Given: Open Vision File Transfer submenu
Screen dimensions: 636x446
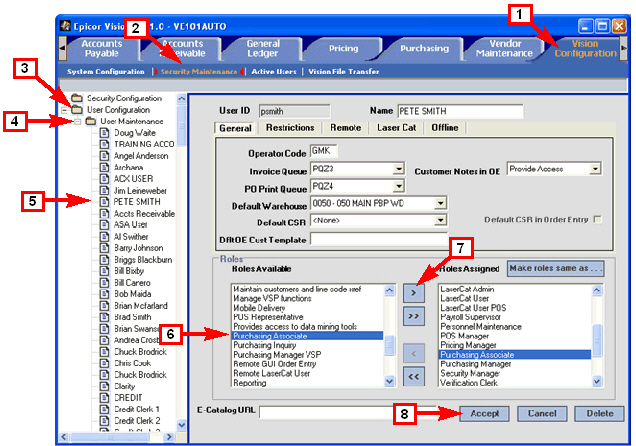Looking at the screenshot, I should (344, 71).
